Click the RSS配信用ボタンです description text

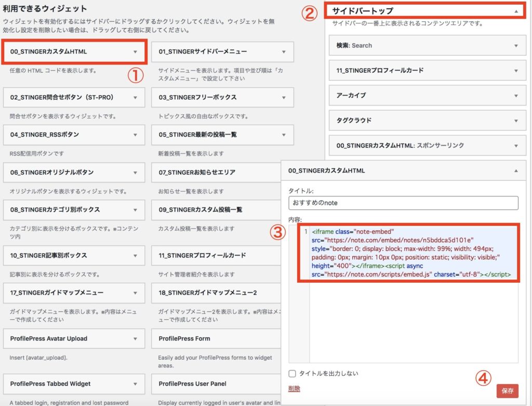[37, 153]
